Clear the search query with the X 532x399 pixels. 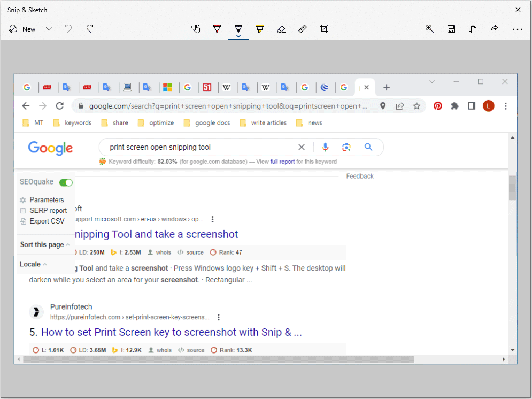pyautogui.click(x=301, y=147)
